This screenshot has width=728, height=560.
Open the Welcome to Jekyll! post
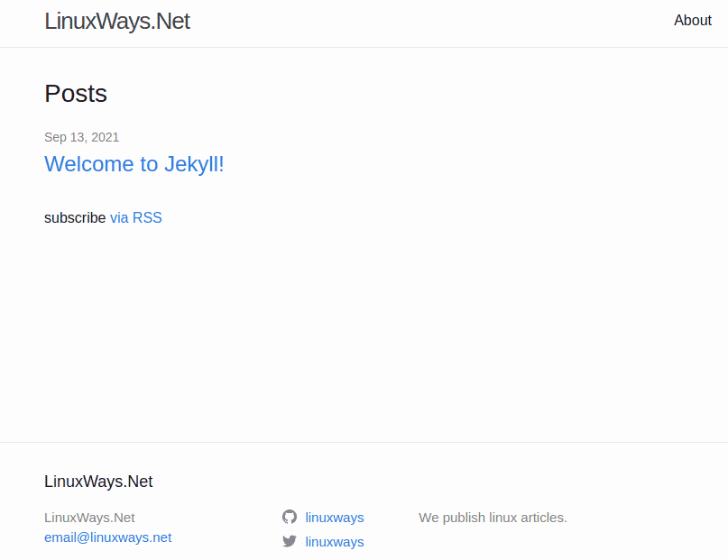coord(134,164)
